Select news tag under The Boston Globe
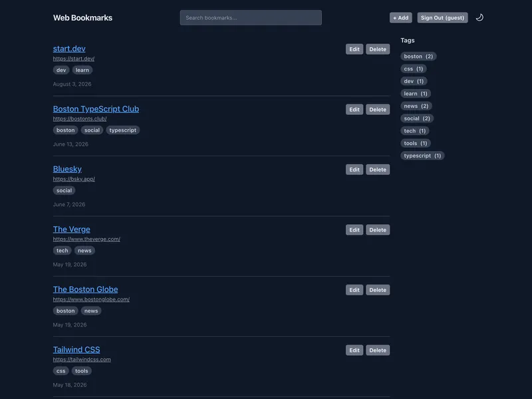This screenshot has height=399, width=532. point(91,311)
